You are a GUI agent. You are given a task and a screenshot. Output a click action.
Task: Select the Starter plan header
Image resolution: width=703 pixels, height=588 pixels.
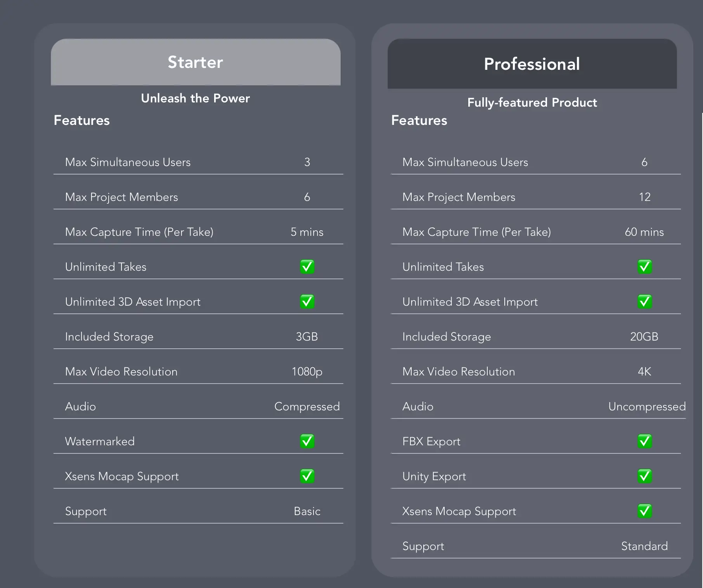coord(196,62)
